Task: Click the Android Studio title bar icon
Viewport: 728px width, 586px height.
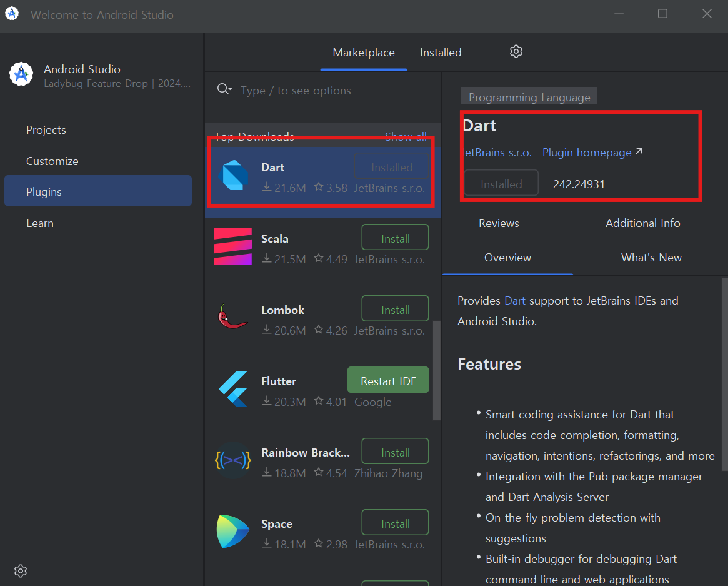Action: [12, 14]
